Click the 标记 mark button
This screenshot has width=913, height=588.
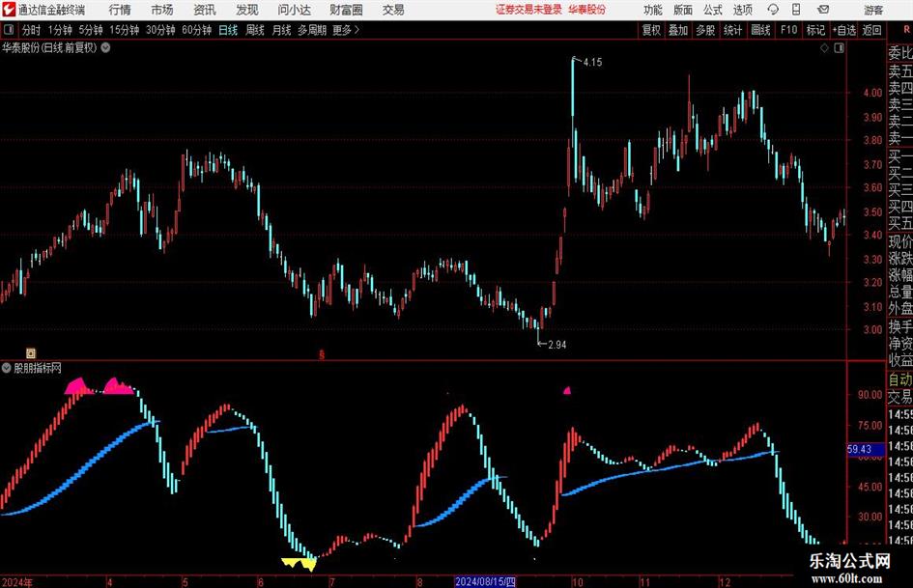(815, 30)
